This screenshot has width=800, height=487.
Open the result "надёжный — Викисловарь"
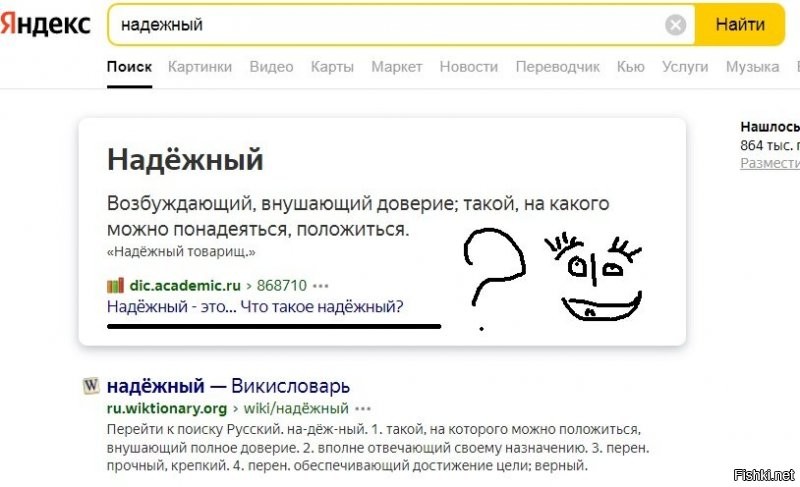228,386
